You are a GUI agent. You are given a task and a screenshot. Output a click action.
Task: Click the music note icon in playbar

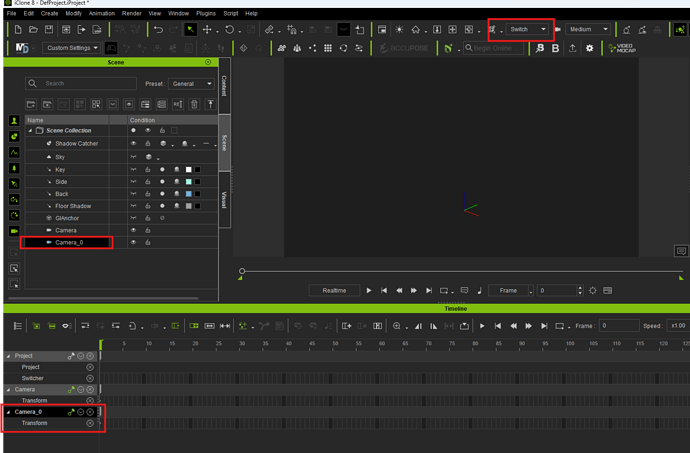click(x=479, y=290)
